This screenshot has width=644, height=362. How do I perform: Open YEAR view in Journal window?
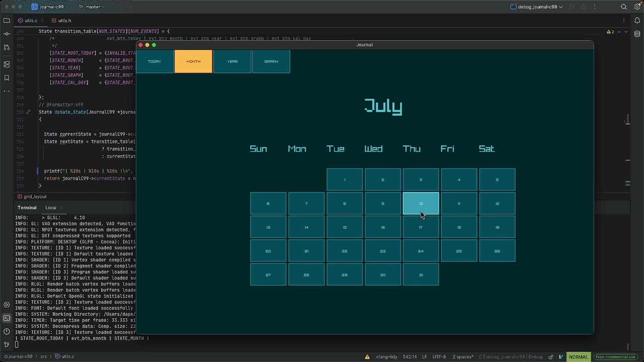click(232, 61)
